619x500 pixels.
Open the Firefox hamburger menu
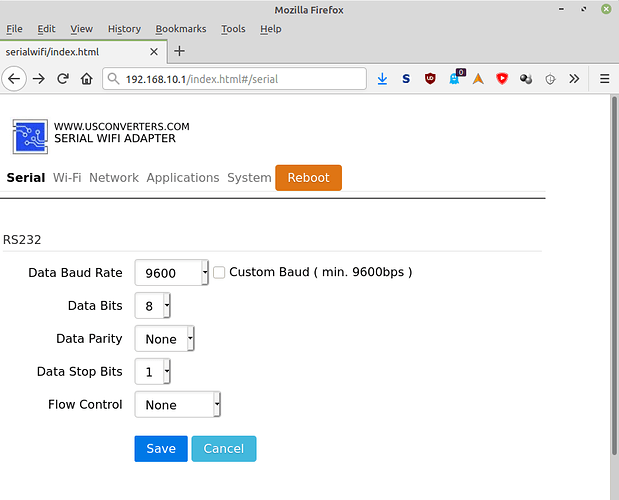(604, 79)
